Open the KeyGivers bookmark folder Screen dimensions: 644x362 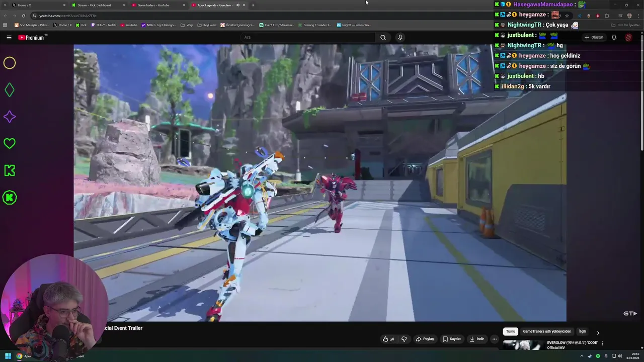(x=207, y=25)
